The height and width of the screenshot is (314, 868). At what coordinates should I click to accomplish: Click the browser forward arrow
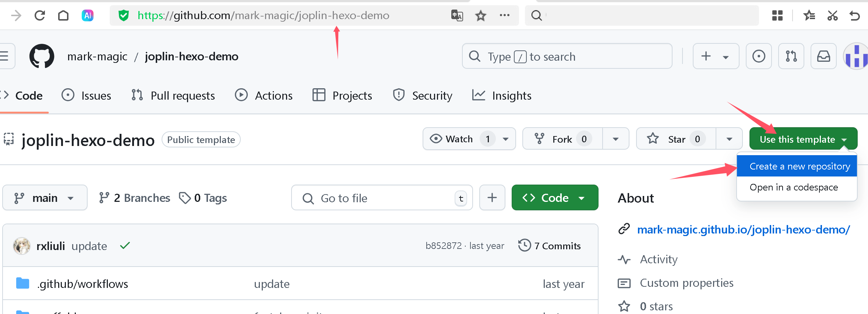[16, 15]
